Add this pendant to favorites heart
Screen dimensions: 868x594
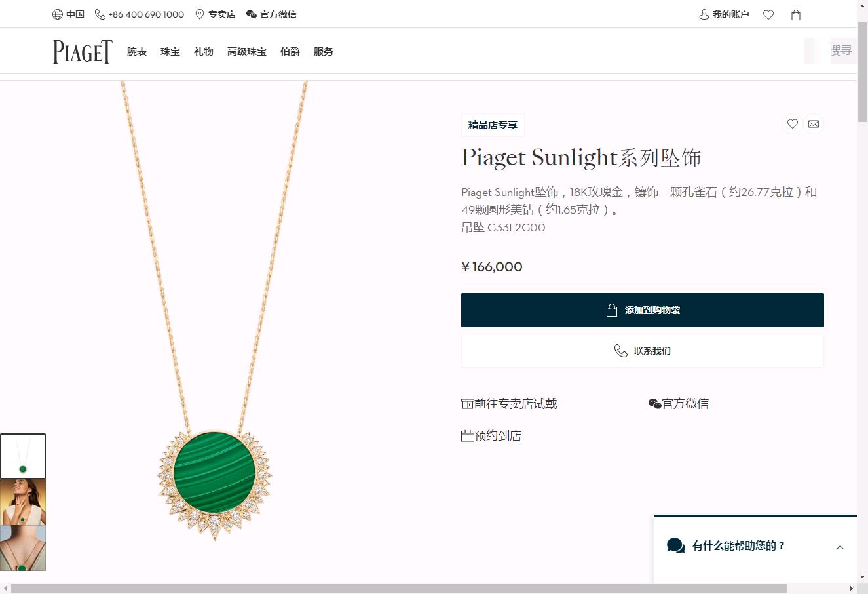tap(792, 124)
